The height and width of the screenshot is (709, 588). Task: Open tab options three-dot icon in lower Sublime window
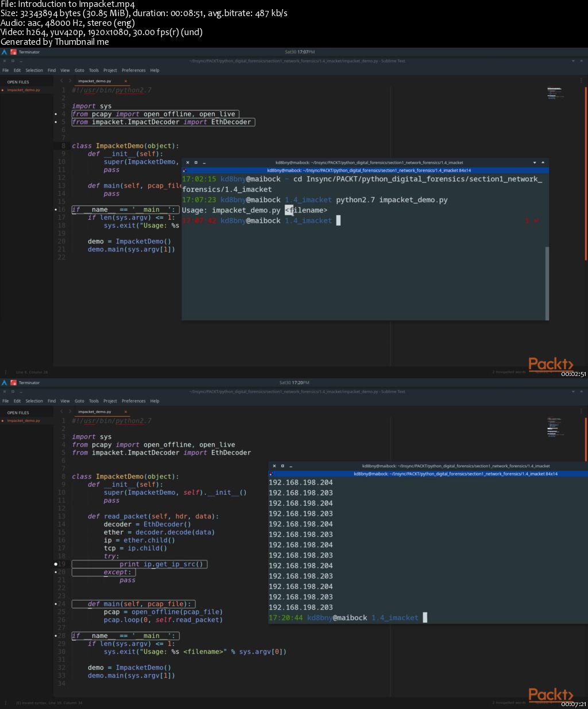click(x=582, y=411)
